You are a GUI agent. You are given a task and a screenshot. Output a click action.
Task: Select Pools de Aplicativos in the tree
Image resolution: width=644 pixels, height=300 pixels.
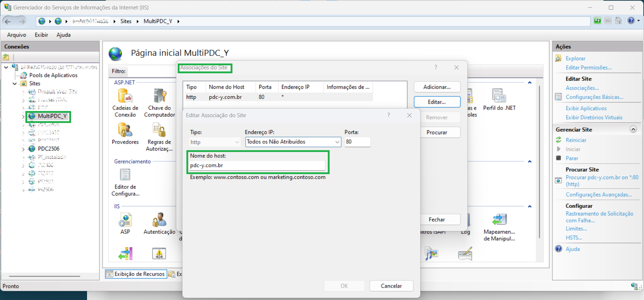[53, 75]
